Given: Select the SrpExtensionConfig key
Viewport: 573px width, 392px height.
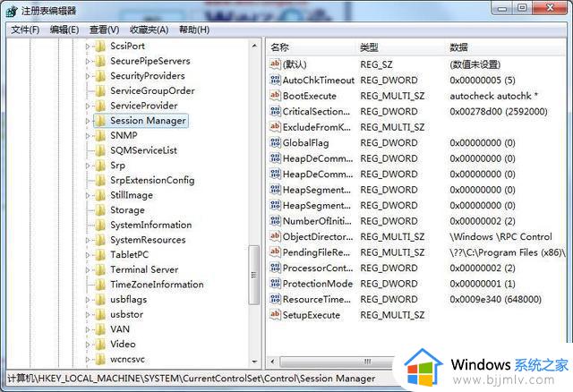Looking at the screenshot, I should point(152,181).
